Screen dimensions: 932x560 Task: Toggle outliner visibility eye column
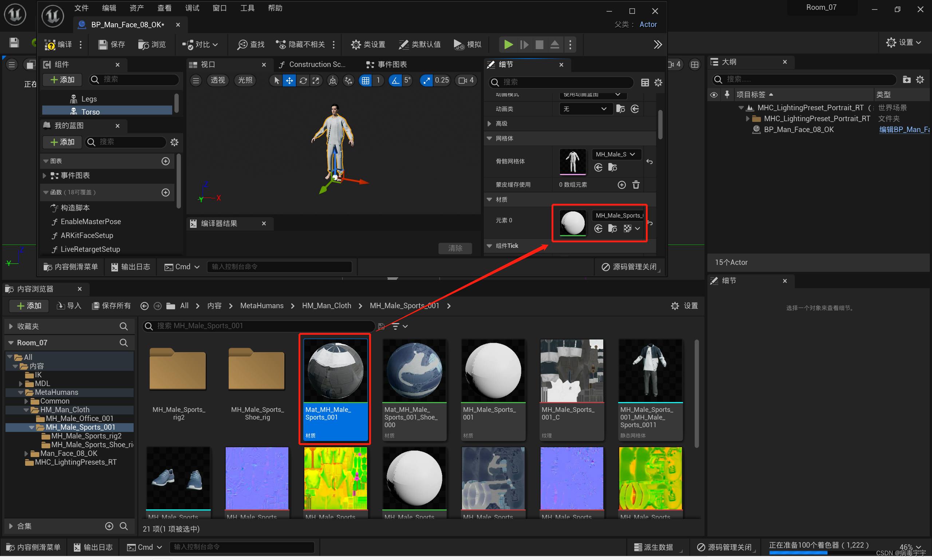point(714,95)
